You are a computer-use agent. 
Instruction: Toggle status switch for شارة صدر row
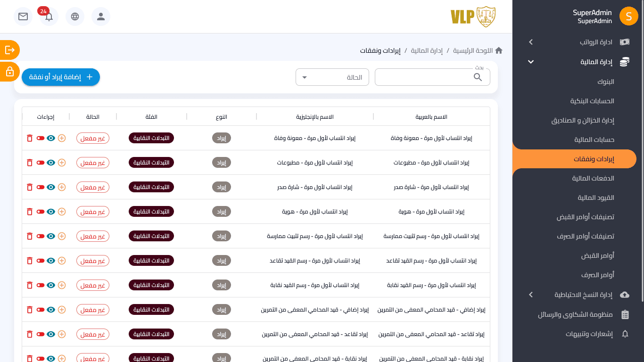tap(41, 187)
